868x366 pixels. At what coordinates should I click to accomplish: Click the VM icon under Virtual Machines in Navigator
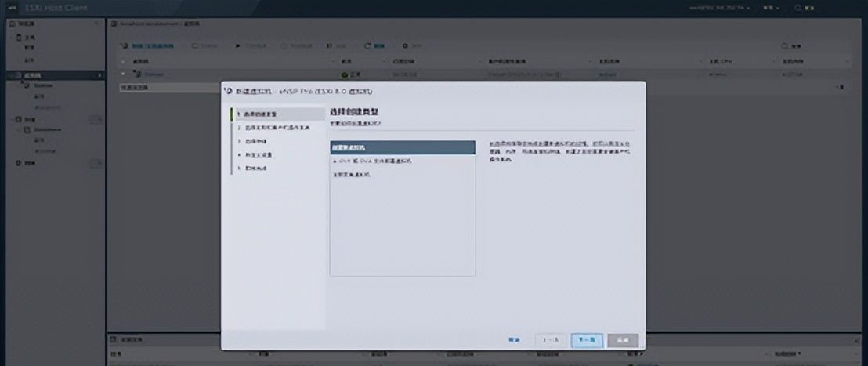point(26,85)
